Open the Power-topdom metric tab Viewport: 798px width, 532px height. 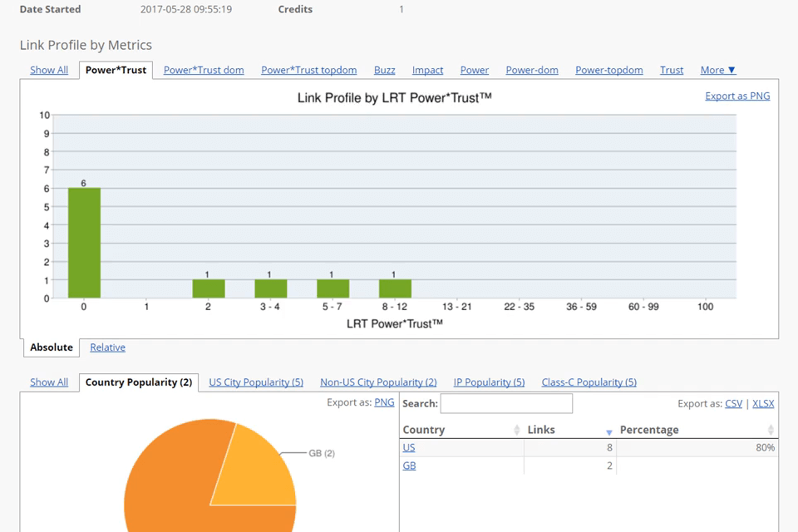(x=609, y=70)
